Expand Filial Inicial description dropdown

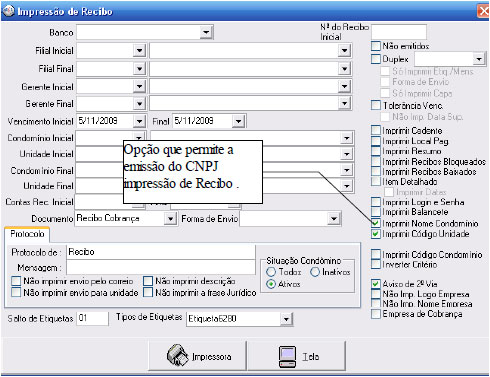pyautogui.click(x=344, y=51)
